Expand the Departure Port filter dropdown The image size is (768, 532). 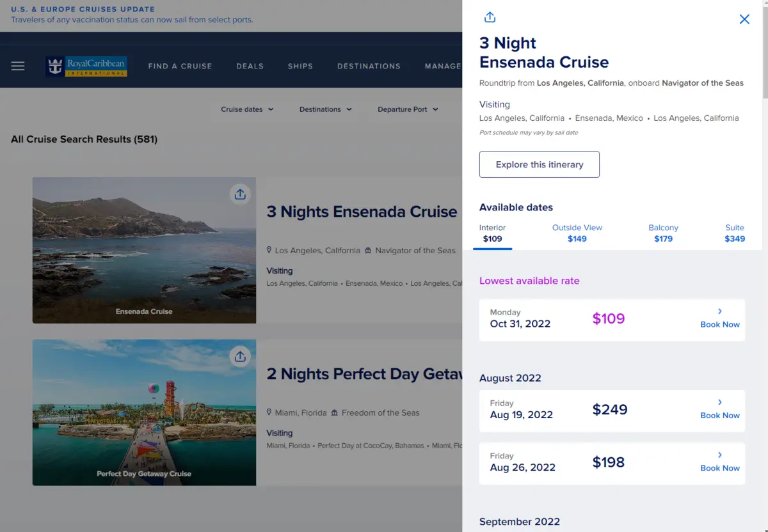[x=408, y=109]
